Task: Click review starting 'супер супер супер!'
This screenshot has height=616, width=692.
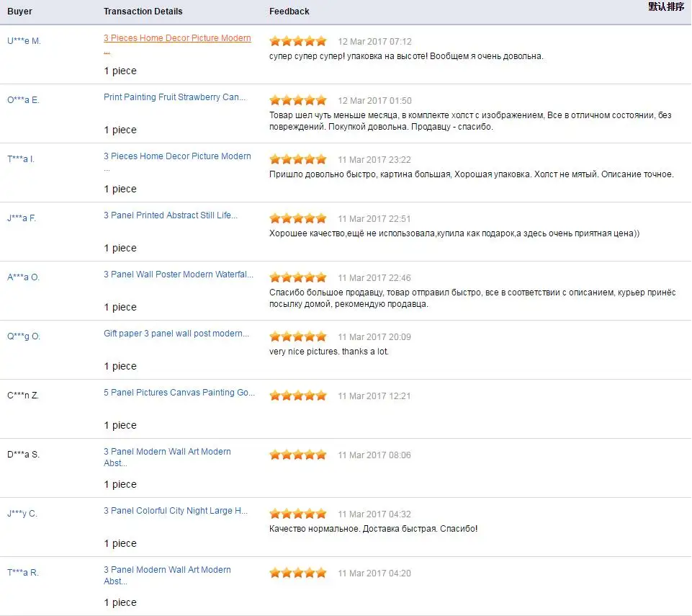Action: [x=406, y=56]
